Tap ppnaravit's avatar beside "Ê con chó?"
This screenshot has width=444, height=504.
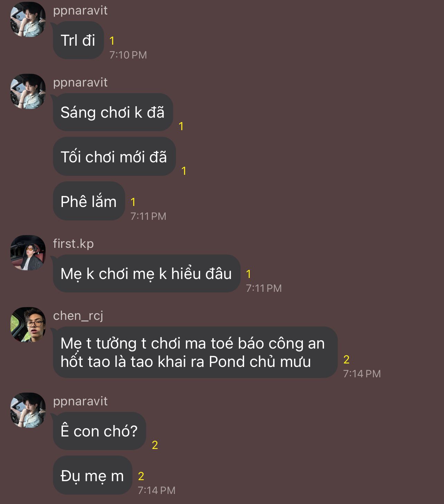point(28,410)
